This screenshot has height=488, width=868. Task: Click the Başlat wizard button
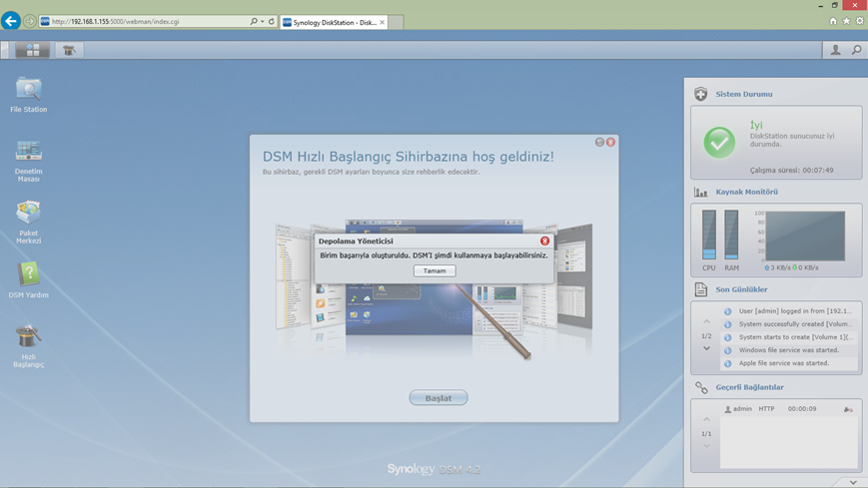438,398
